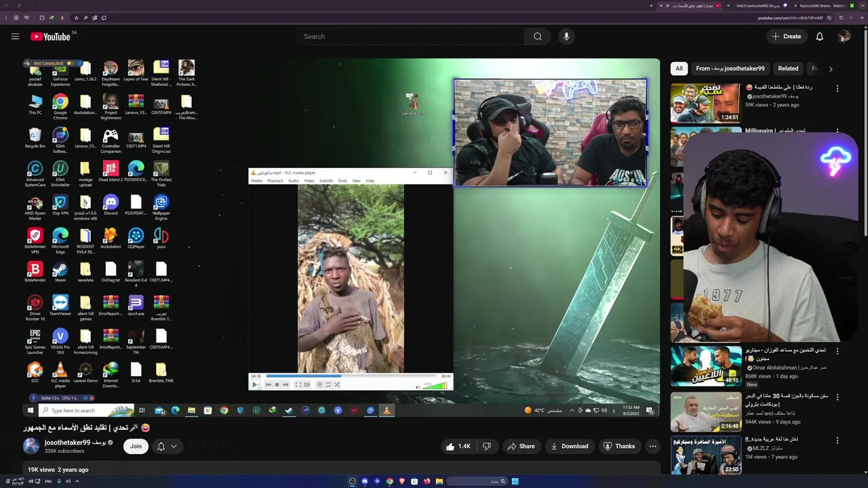
Task: Open a new browser tab with plus button
Action: [x=651, y=6]
